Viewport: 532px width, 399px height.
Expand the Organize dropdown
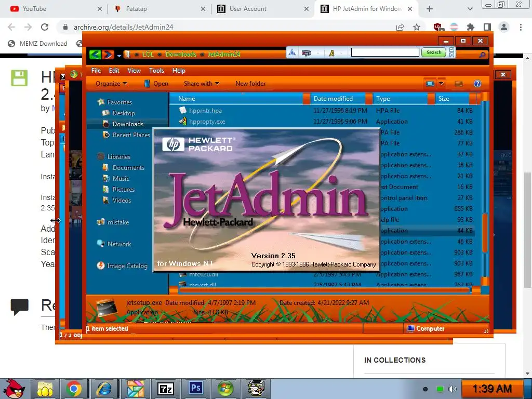click(111, 84)
